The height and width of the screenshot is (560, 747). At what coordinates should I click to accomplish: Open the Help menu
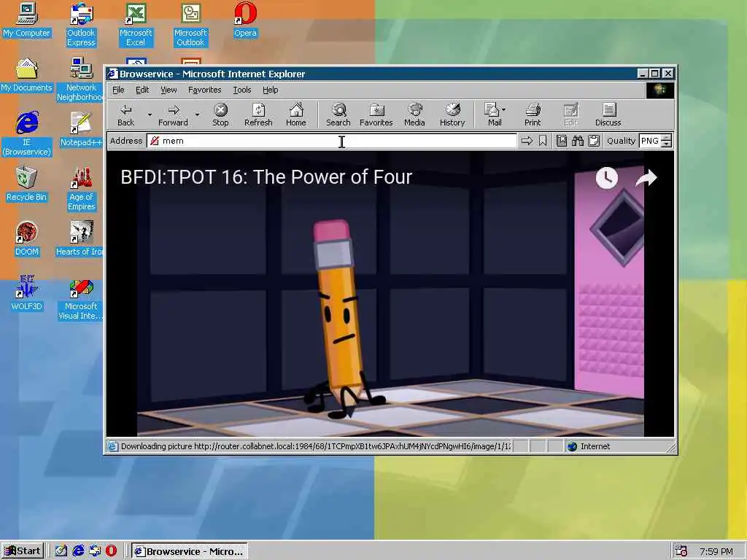270,90
